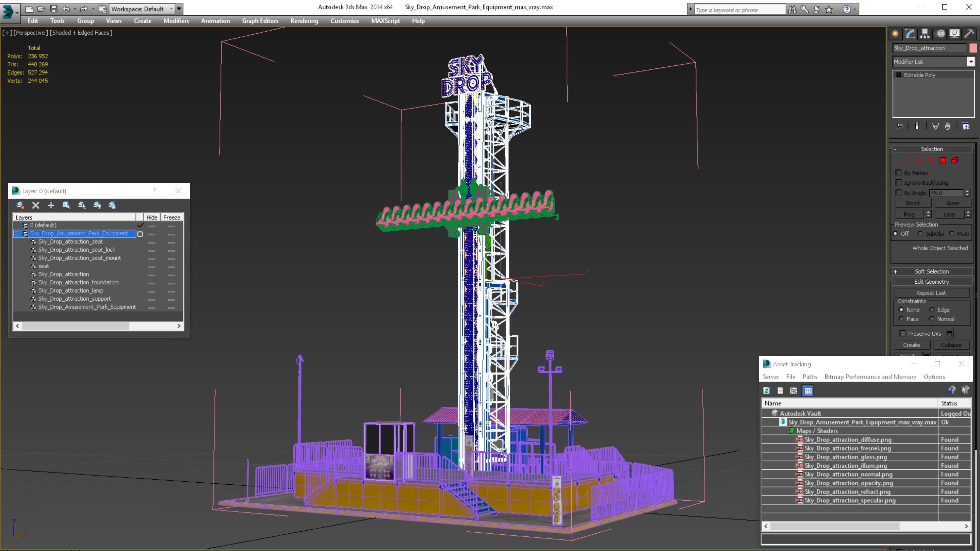The width and height of the screenshot is (980, 551).
Task: Select Polygon sub-object level icon
Action: pos(943,161)
